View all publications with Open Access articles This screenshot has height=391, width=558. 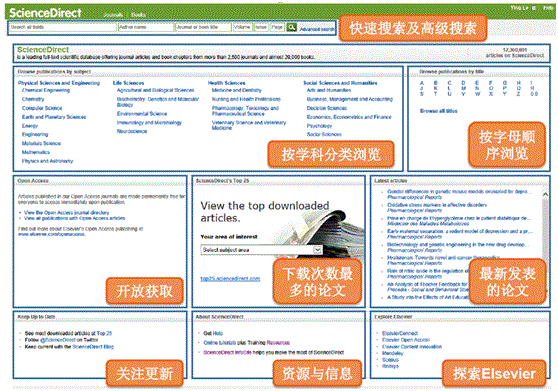tap(74, 218)
